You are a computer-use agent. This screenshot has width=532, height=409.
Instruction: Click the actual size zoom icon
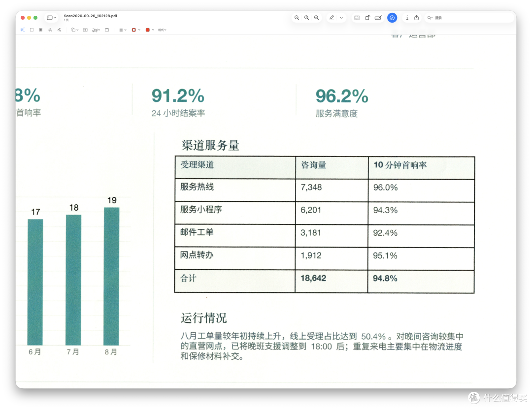(307, 18)
